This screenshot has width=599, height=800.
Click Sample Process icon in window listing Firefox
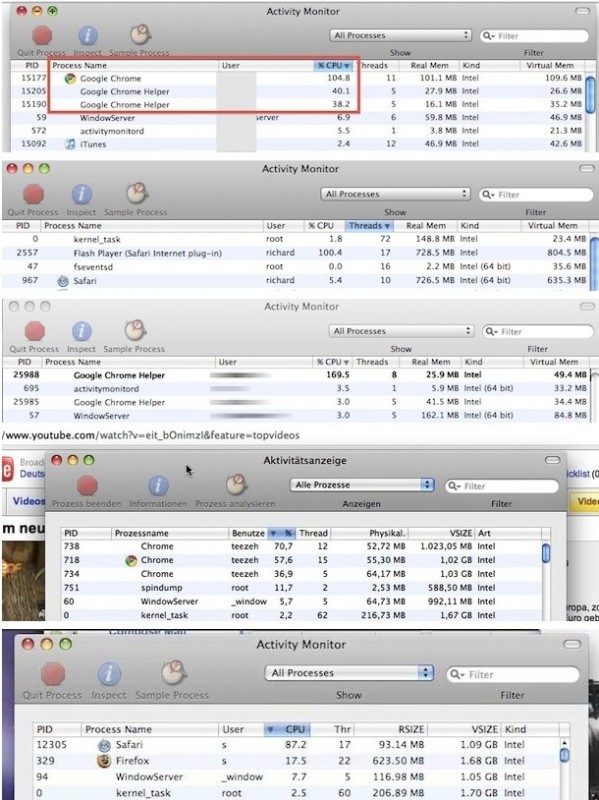click(x=173, y=672)
